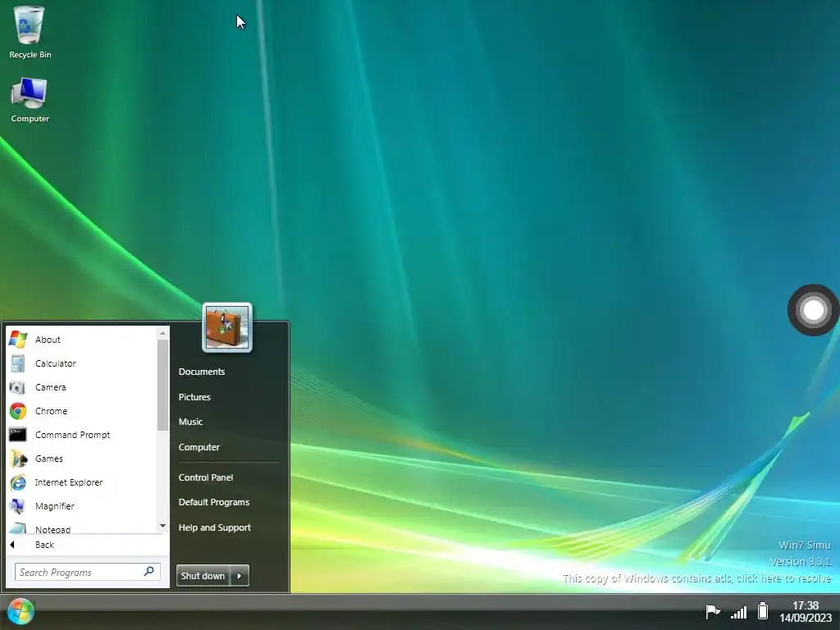
Task: Open Help and Support
Action: 214,527
